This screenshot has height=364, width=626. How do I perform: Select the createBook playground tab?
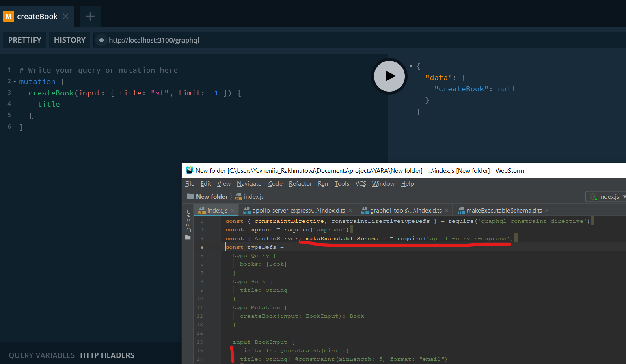tap(37, 16)
